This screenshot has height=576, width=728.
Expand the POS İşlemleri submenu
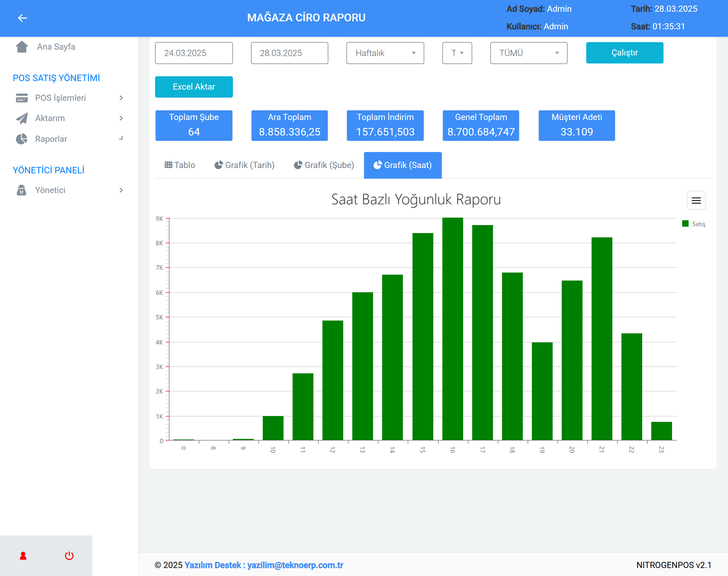[x=121, y=98]
